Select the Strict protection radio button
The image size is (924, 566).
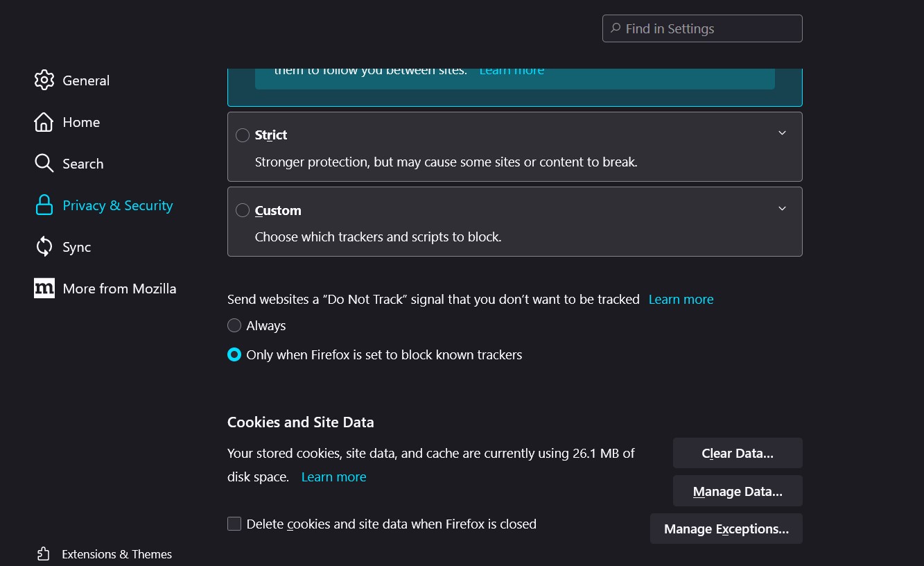pyautogui.click(x=243, y=135)
